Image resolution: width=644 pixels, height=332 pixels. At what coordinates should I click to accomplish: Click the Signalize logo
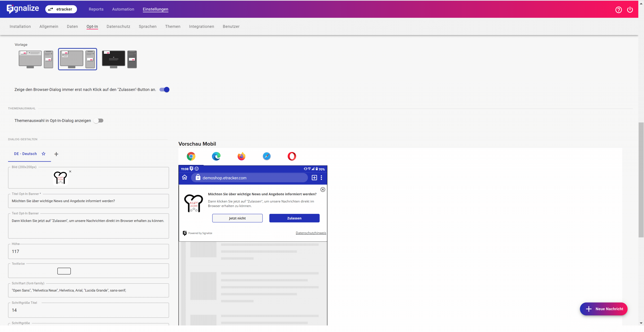pyautogui.click(x=23, y=9)
